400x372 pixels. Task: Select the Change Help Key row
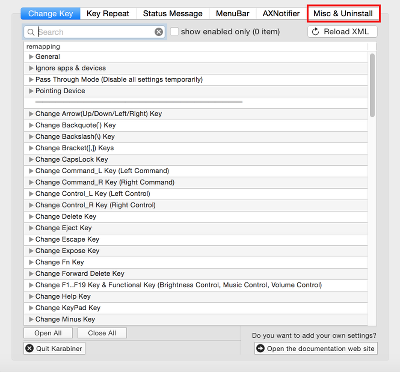pyautogui.click(x=196, y=296)
